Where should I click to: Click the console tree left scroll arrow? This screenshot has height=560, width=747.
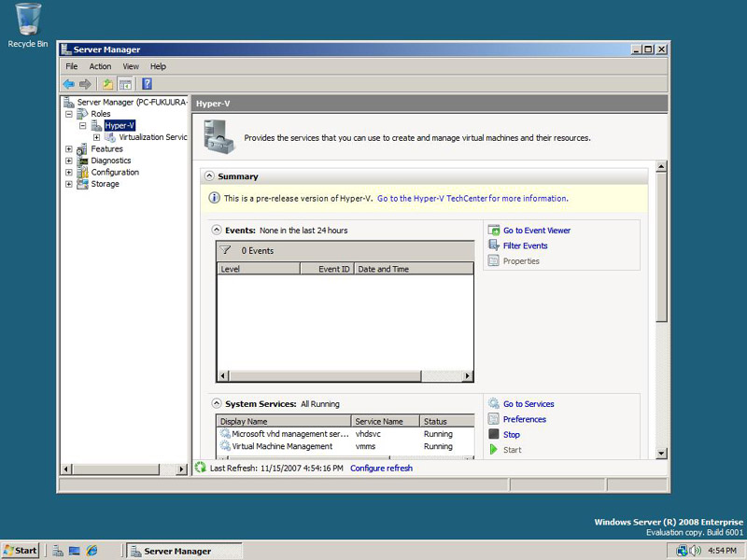[66, 469]
